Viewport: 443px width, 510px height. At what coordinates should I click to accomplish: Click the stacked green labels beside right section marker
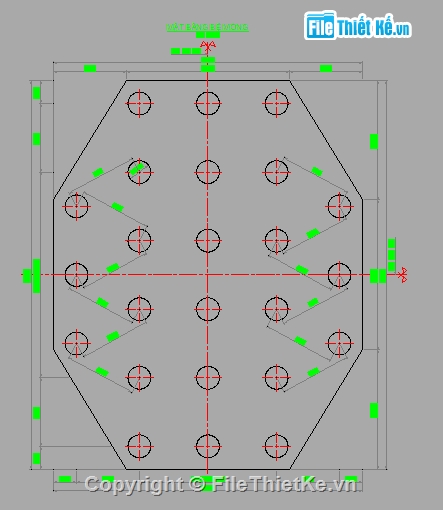(x=392, y=255)
